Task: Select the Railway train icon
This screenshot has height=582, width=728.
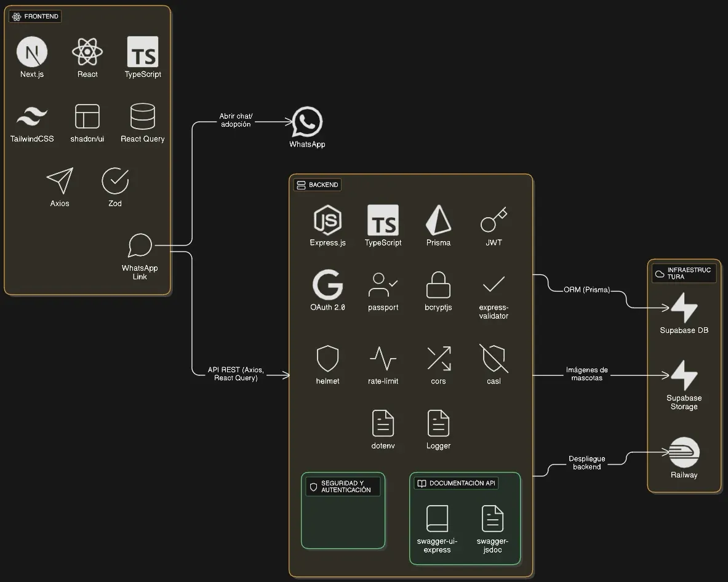Action: click(x=684, y=453)
